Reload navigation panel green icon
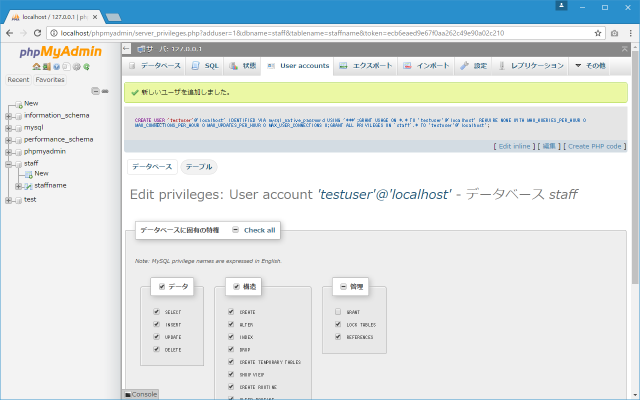Viewport: 640px width, 400px height. 86,67
